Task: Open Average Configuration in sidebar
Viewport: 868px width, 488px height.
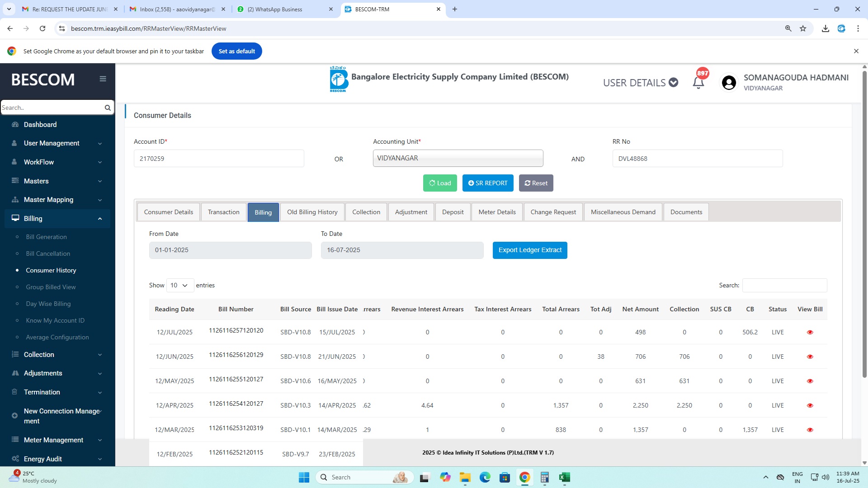Action: [57, 337]
